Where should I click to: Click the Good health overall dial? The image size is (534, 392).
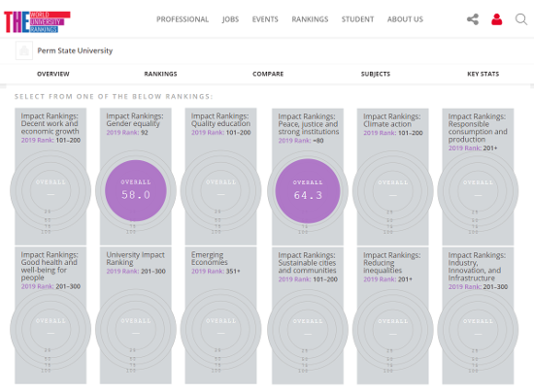(50, 329)
